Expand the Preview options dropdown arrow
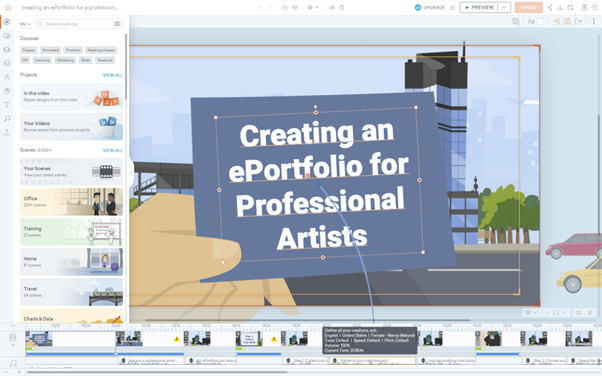The width and height of the screenshot is (602, 376). click(504, 7)
